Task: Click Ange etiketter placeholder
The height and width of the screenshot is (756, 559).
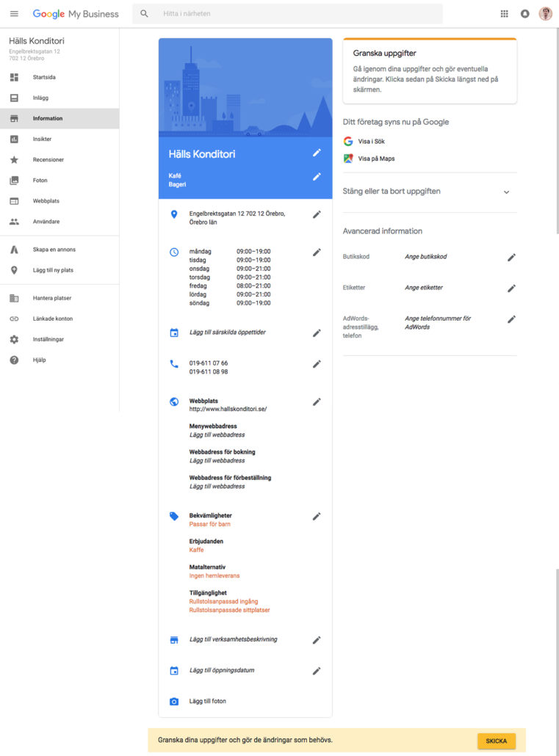Action: [x=424, y=288]
